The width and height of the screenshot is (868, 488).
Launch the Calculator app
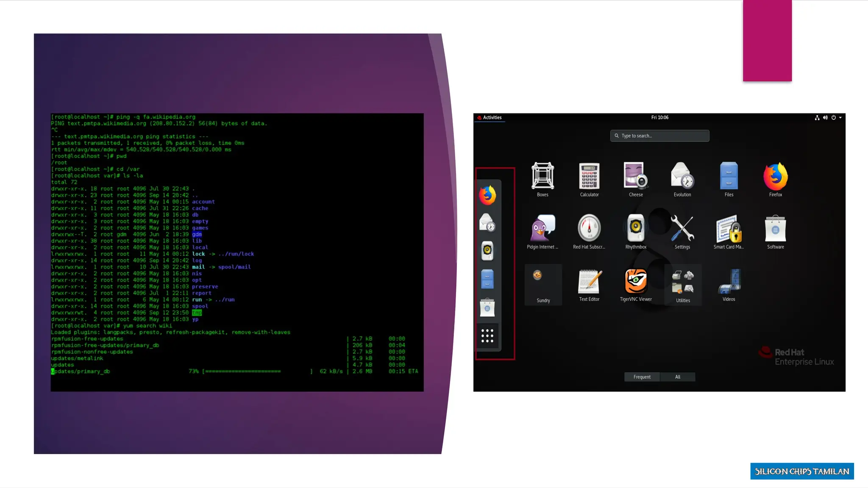pos(589,176)
